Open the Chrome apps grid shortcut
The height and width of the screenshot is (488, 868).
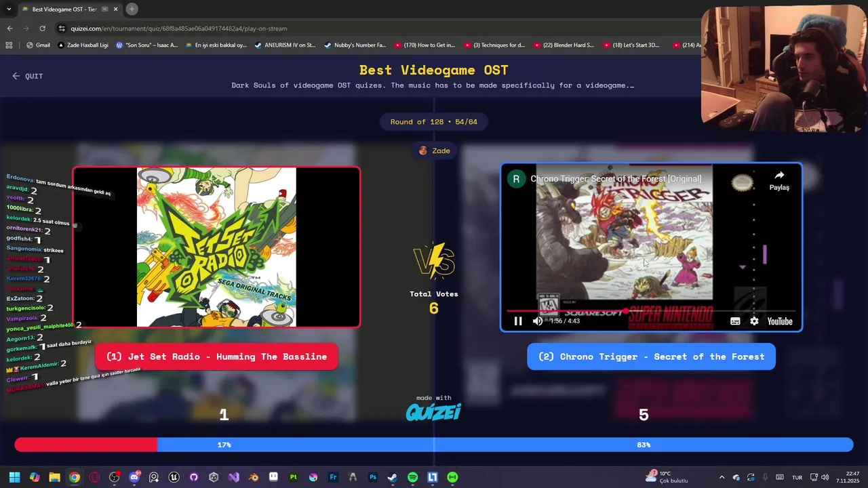9,45
